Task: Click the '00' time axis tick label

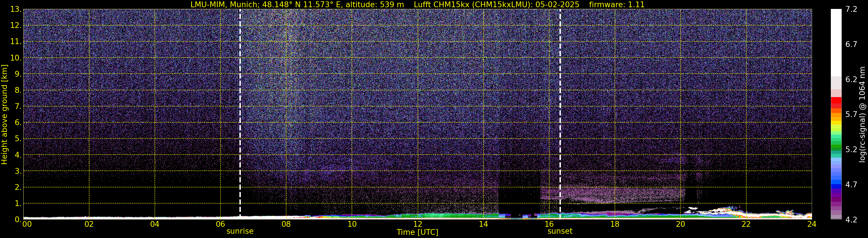Action: [x=27, y=224]
